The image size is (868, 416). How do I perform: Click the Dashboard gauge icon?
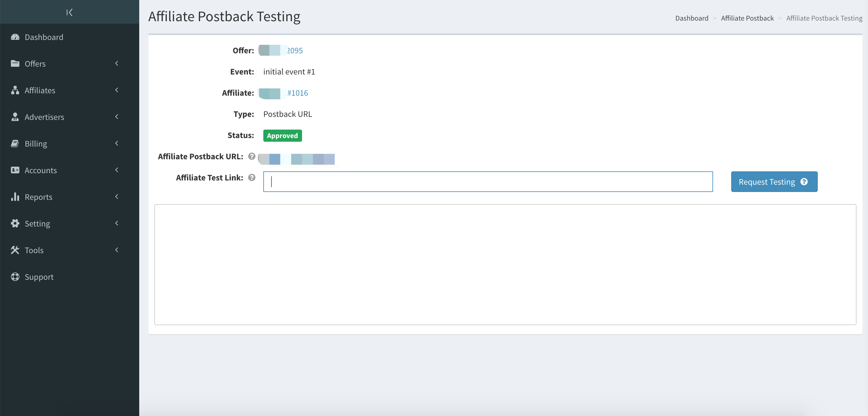pos(15,37)
